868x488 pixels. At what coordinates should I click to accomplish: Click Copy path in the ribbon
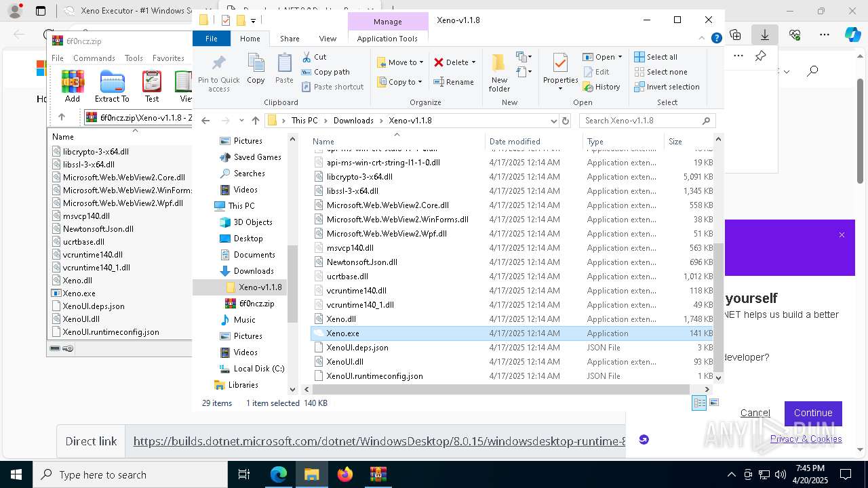[x=325, y=72]
